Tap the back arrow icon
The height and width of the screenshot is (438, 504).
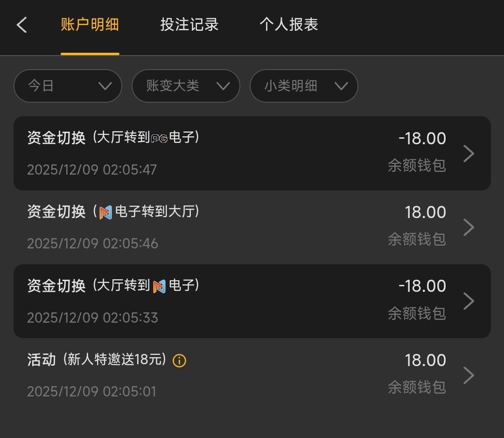(22, 25)
